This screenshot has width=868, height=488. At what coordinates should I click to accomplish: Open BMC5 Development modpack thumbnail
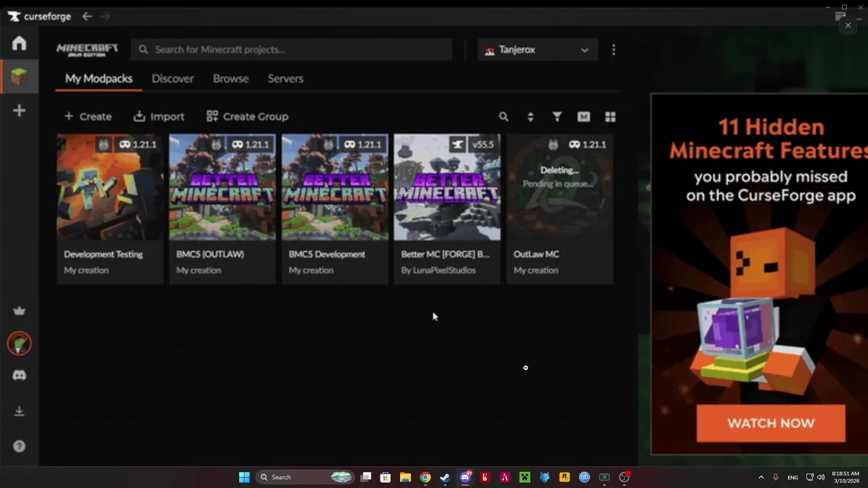pos(335,187)
